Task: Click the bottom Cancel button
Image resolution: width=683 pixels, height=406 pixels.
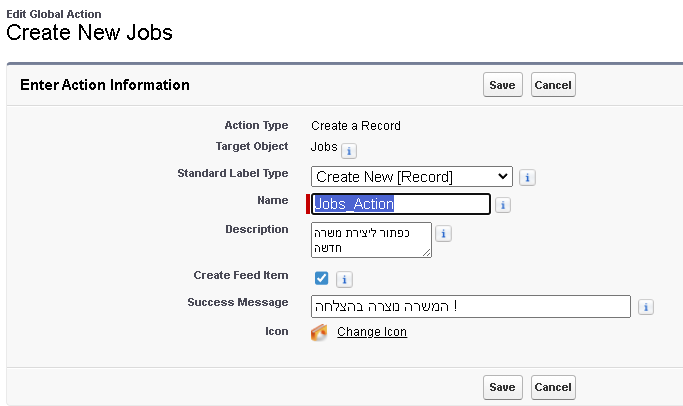Action: pos(553,387)
